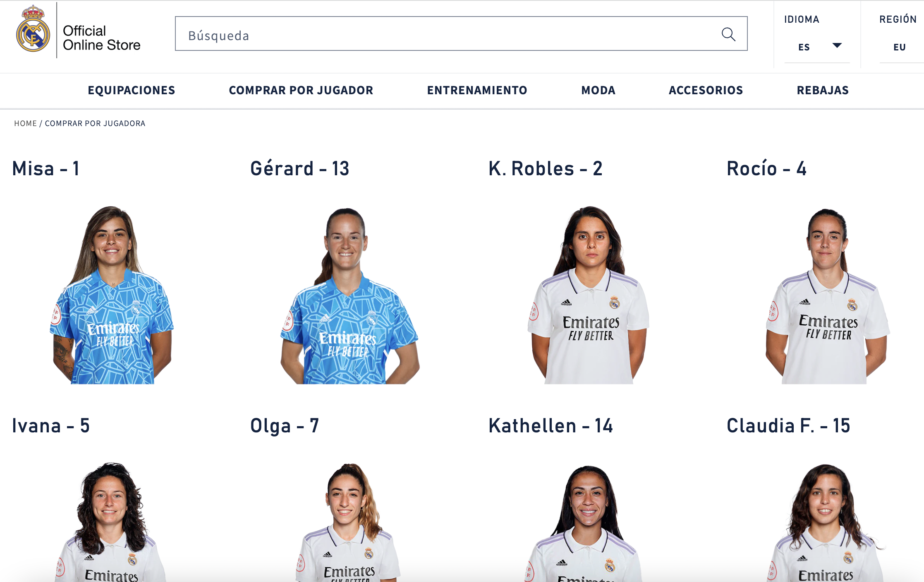
Task: Click the Home breadcrumb link
Action: (x=26, y=123)
